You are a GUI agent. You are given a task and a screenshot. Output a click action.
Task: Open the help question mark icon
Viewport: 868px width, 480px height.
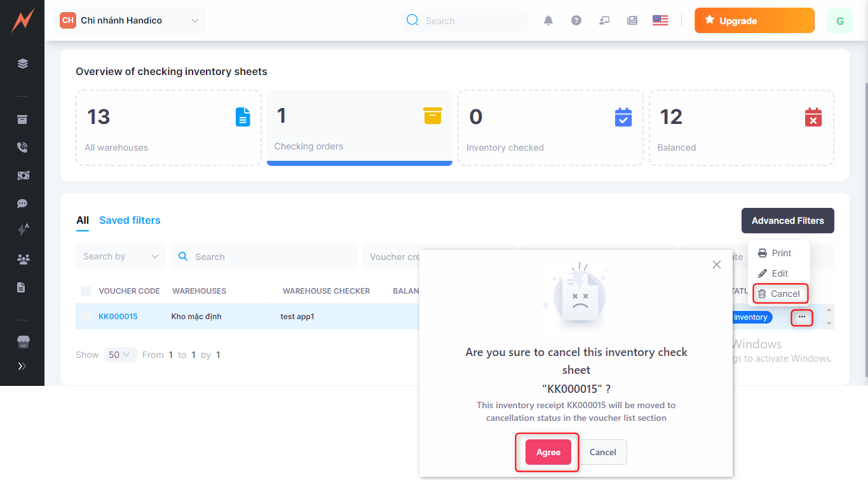click(x=576, y=20)
